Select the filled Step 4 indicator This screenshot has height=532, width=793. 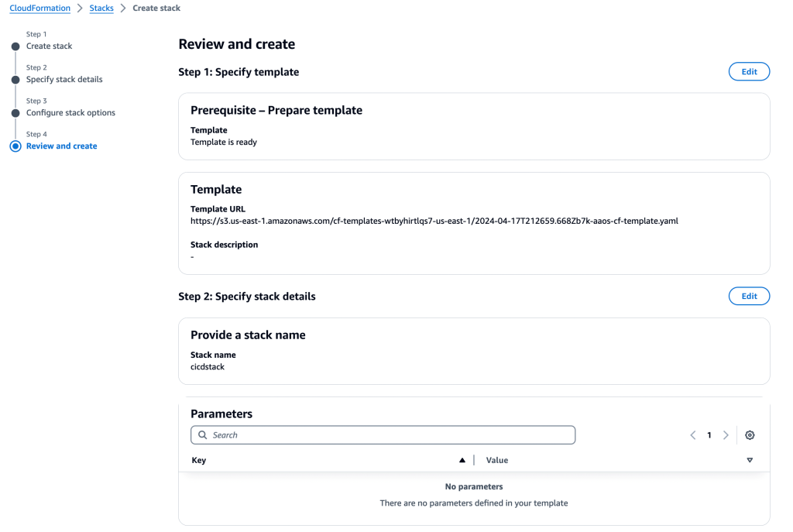16,146
